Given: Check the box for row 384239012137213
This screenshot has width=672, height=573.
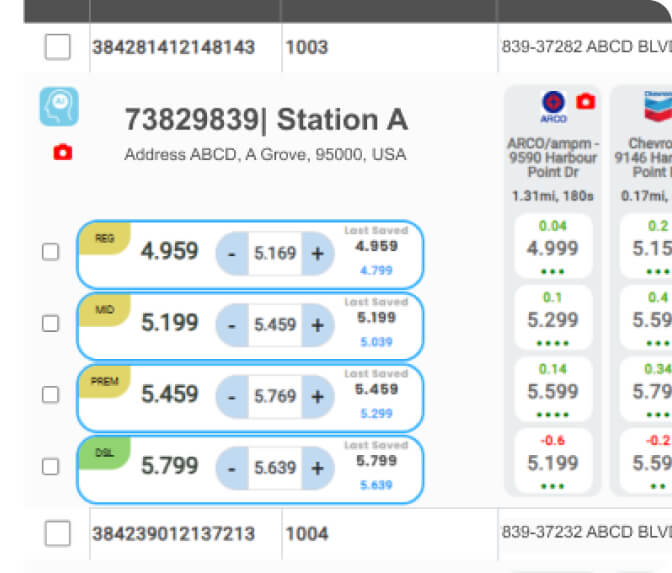Looking at the screenshot, I should [57, 534].
